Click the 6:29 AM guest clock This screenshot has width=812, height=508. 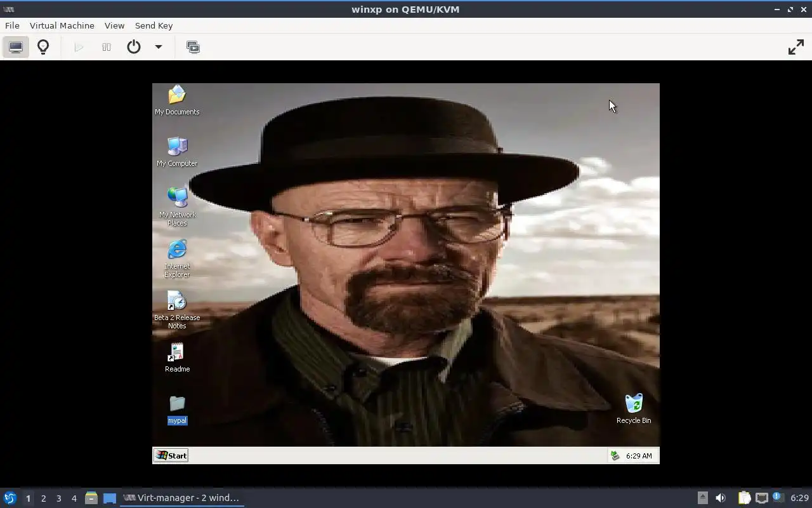tap(639, 456)
